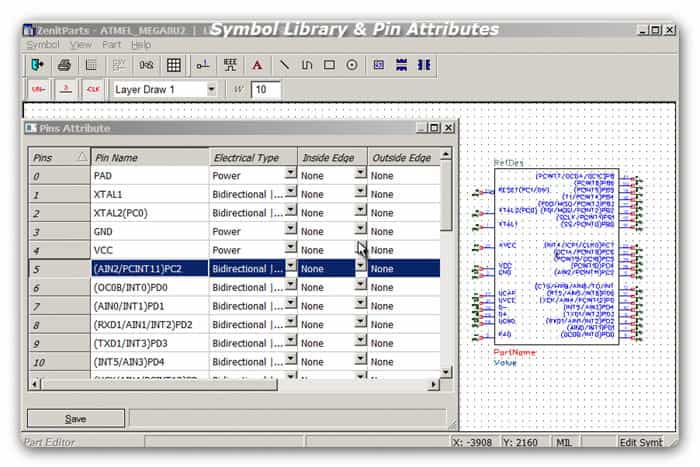Click the find binoculars toolbar icon
The width and height of the screenshot is (700, 467).
point(146,65)
